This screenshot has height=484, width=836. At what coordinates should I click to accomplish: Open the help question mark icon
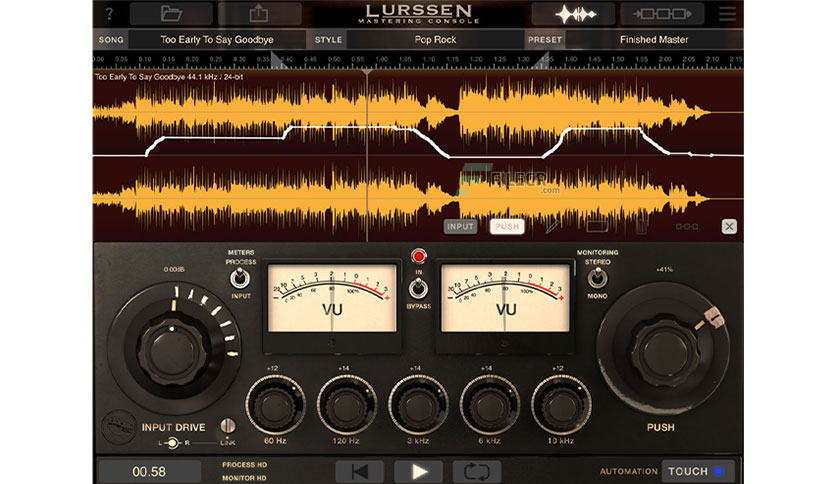[109, 14]
